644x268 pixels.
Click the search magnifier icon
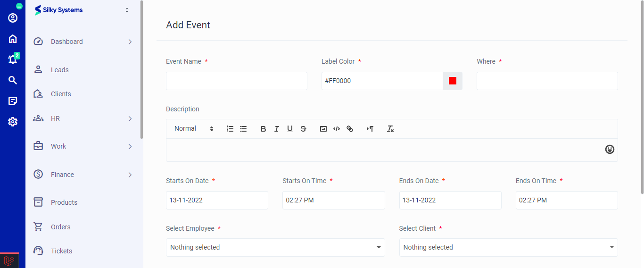point(13,80)
